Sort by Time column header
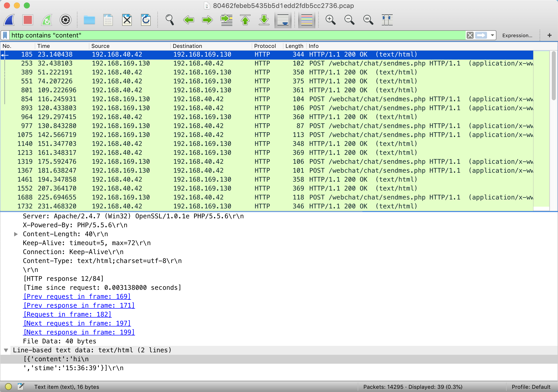The image size is (558, 392). pos(62,46)
